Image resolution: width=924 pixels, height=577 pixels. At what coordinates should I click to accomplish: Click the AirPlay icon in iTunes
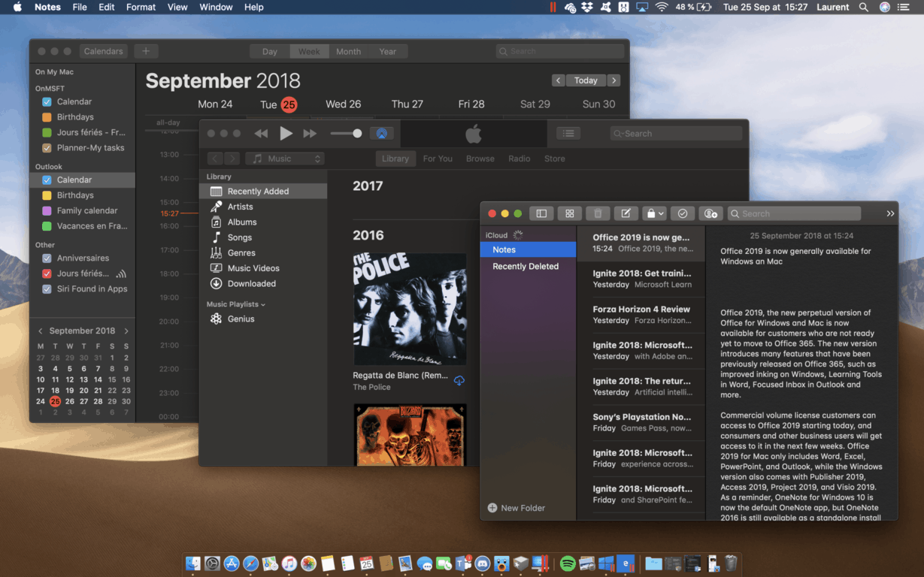381,133
